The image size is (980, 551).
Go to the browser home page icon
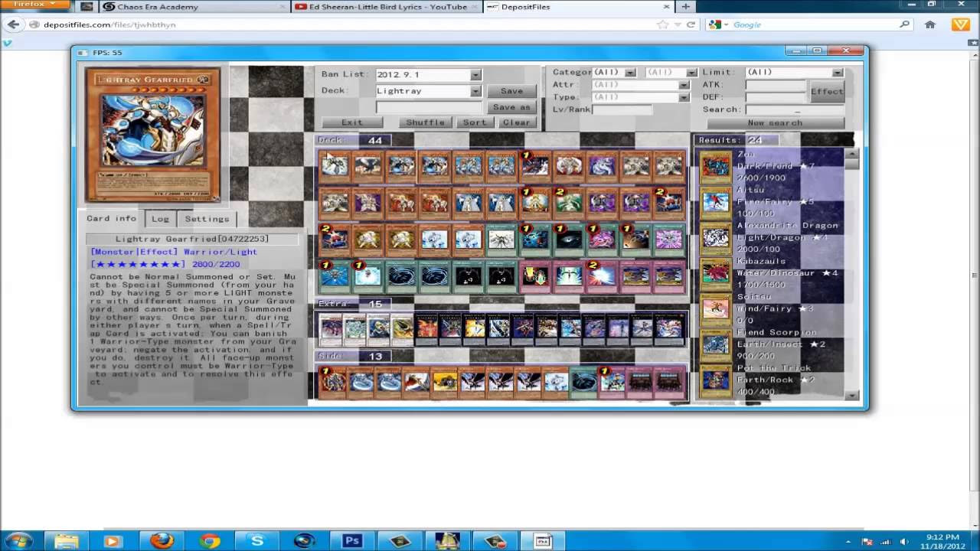[930, 24]
